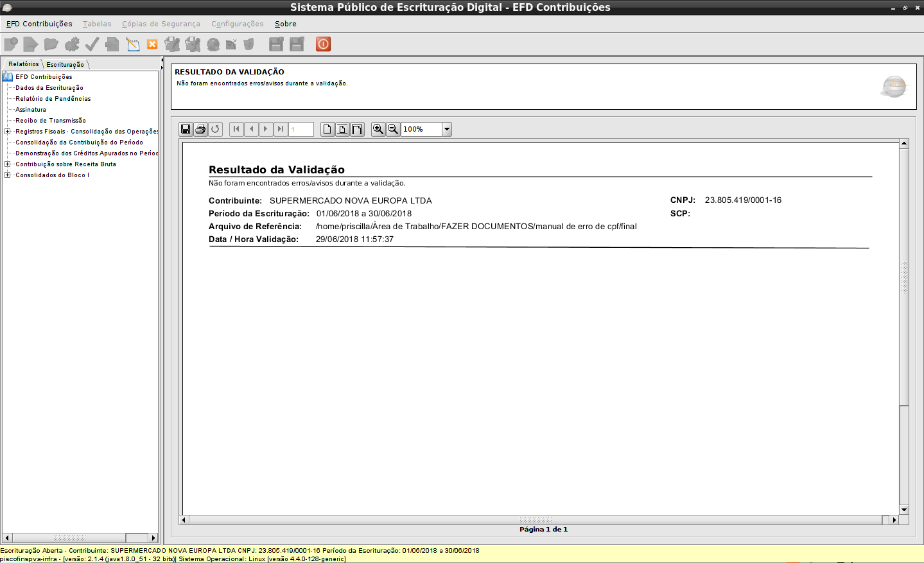Click the notepad with pencil edit icon

(133, 44)
